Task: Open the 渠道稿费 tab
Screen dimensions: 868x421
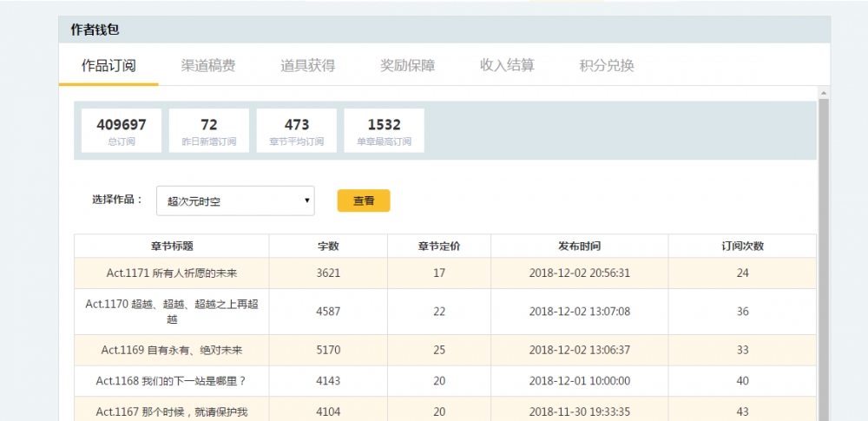Action: tap(207, 66)
